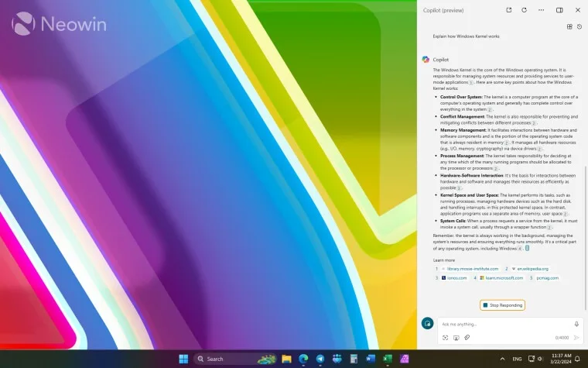
Task: Open the clock and date flyout
Action: pyautogui.click(x=562, y=359)
